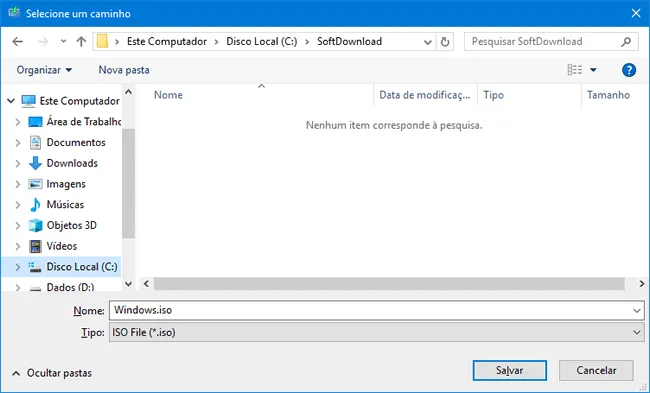Collapse folders with Ocultar pastas
This screenshot has width=650, height=393.
click(x=52, y=373)
